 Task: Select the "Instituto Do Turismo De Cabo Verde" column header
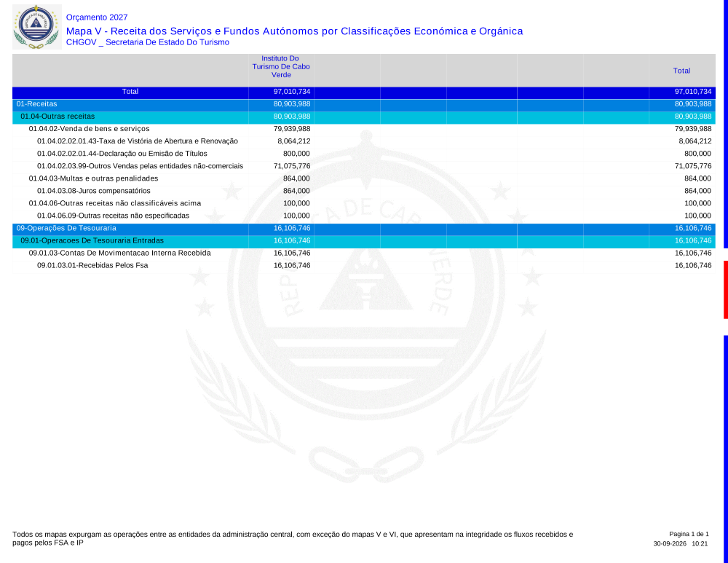tap(281, 66)
